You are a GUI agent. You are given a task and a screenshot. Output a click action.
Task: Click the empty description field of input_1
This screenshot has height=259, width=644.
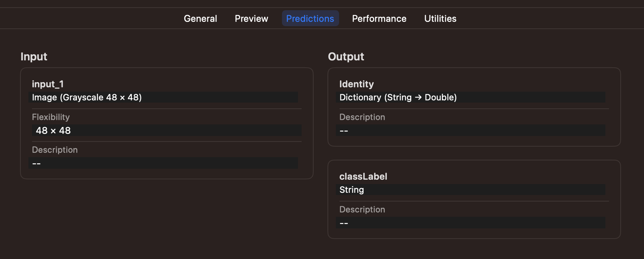(x=163, y=163)
